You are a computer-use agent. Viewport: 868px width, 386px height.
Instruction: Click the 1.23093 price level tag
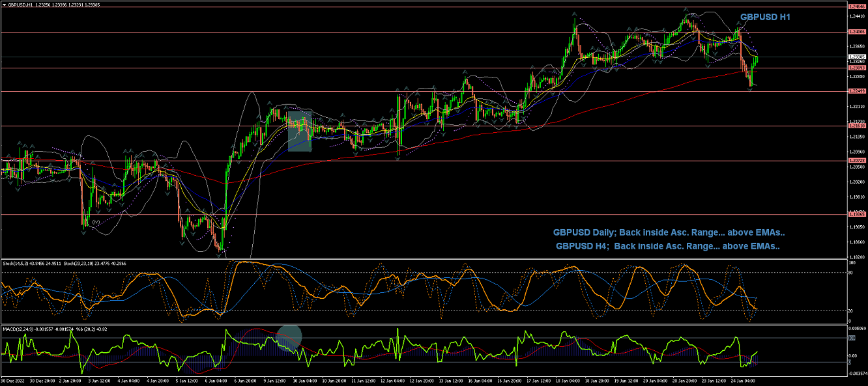click(x=856, y=68)
